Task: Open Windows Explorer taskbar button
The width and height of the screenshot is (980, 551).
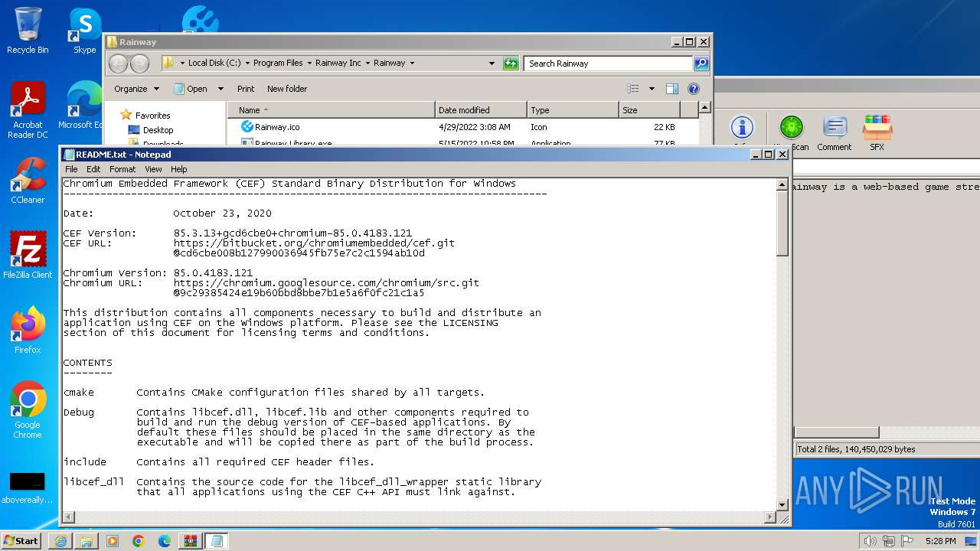Action: tap(87, 541)
